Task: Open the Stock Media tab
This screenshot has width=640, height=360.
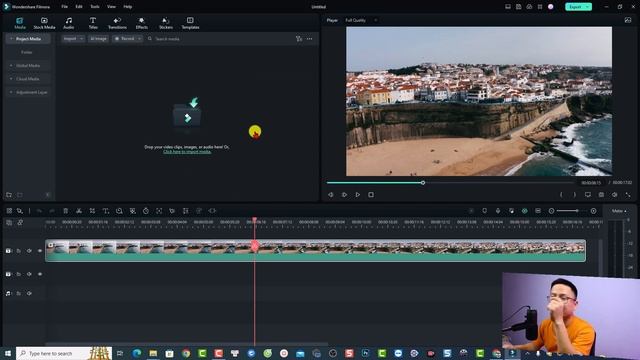Action: [44, 23]
